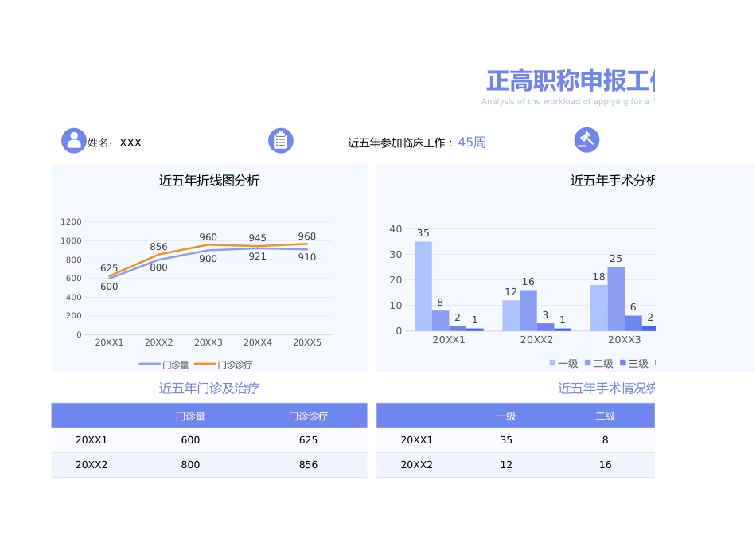This screenshot has width=756, height=535.
Task: Select the 20XX2 axis label in bar chart
Action: [536, 340]
